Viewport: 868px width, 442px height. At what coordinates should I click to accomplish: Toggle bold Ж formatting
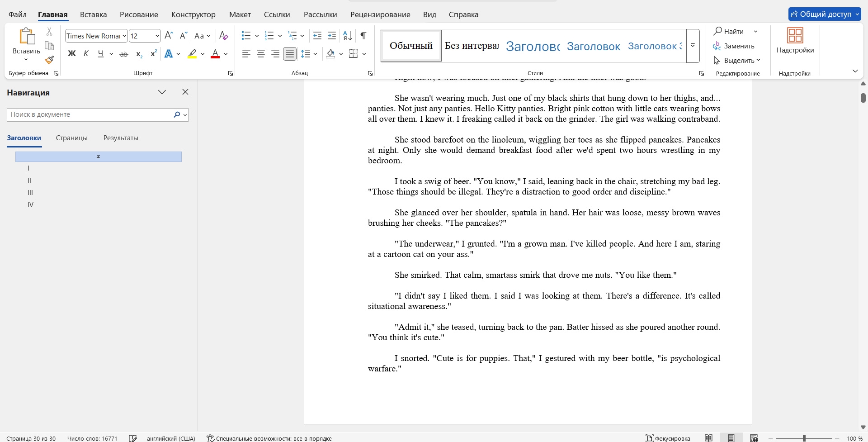[x=71, y=54]
